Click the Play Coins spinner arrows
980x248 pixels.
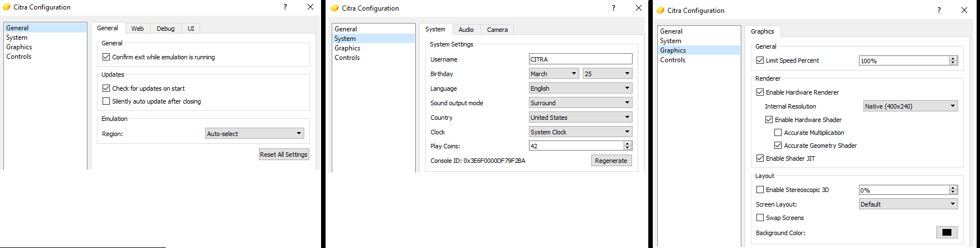(628, 146)
